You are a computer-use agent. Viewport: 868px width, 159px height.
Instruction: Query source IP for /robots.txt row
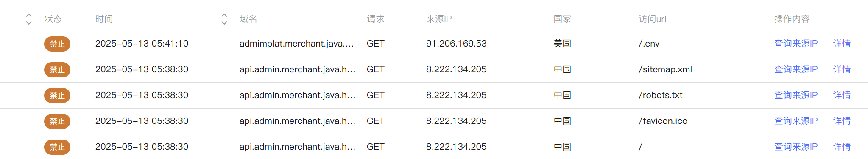pyautogui.click(x=796, y=95)
